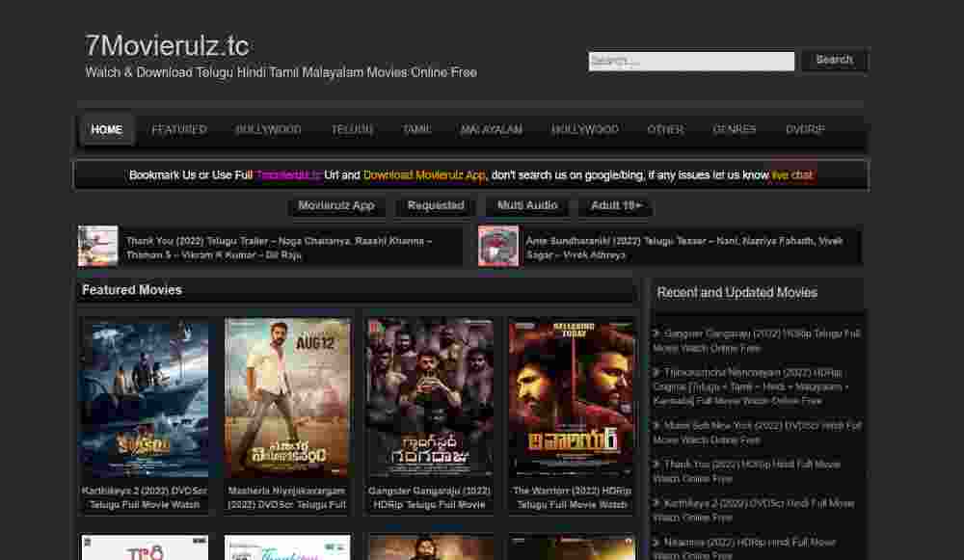Click Karthikeya 2 (2022) DVDScr Telugu title

click(145, 498)
